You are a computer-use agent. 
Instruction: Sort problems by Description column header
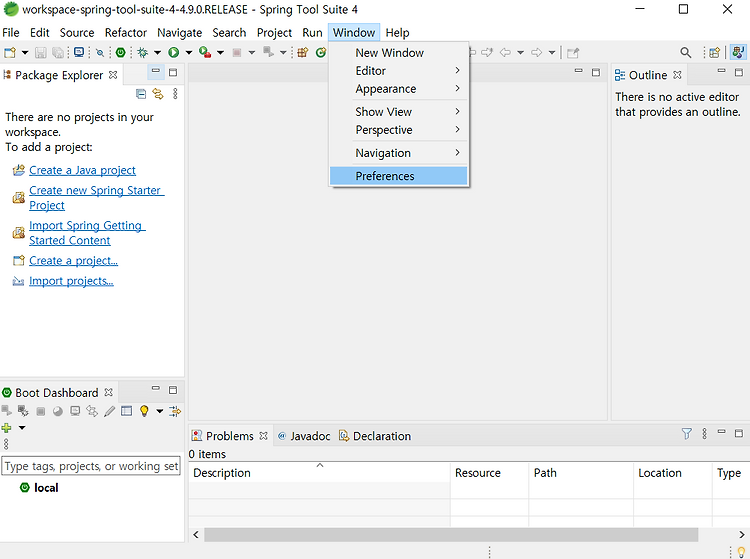[319, 473]
